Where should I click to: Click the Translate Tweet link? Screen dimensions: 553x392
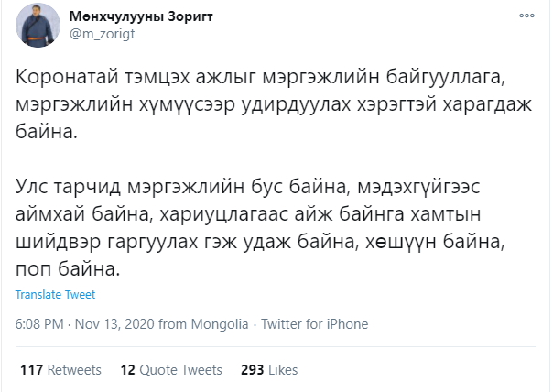[55, 295]
